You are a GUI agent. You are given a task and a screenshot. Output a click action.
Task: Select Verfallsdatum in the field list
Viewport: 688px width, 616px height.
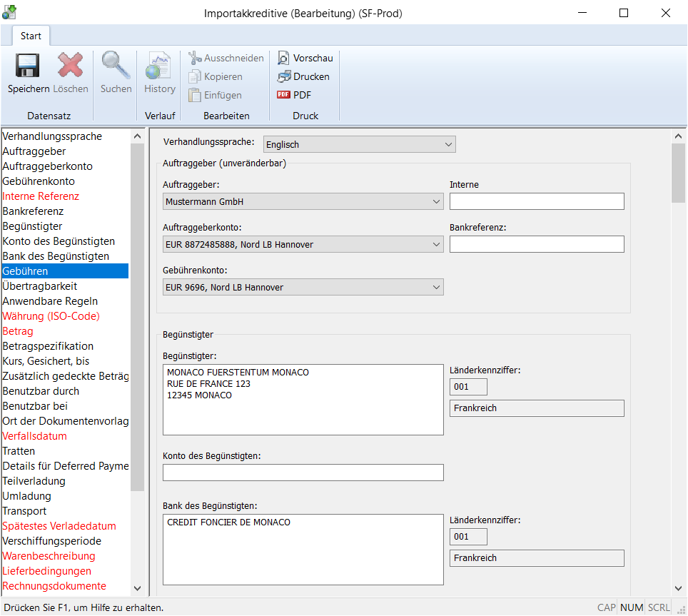pos(34,436)
